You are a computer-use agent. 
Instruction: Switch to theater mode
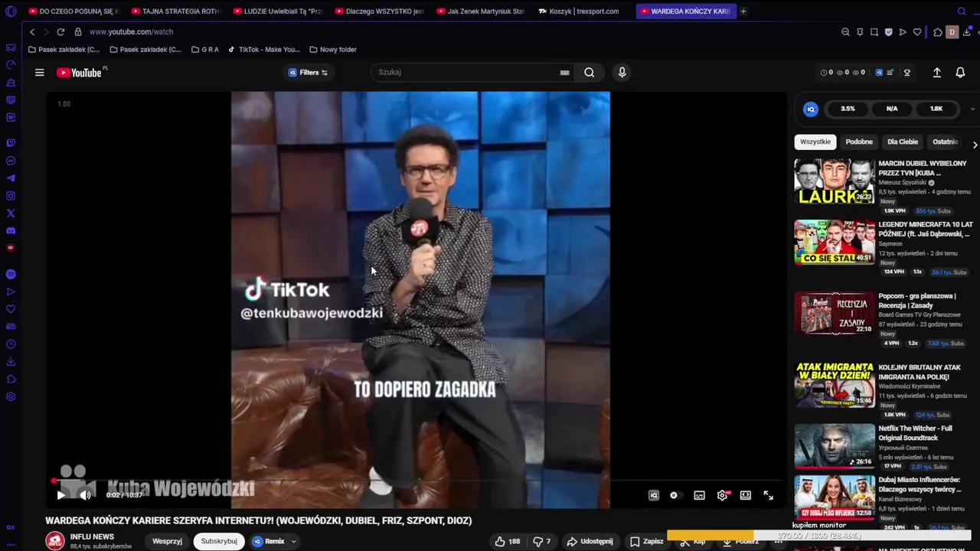point(746,495)
